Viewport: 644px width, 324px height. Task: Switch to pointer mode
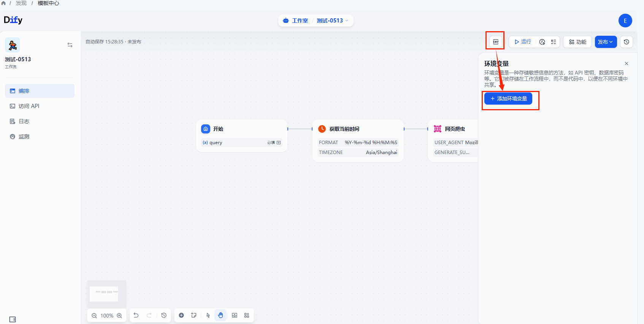(x=208, y=315)
